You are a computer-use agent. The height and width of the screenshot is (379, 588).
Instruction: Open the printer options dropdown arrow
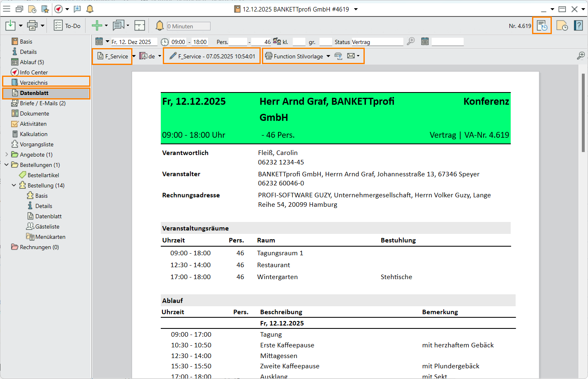tap(42, 26)
